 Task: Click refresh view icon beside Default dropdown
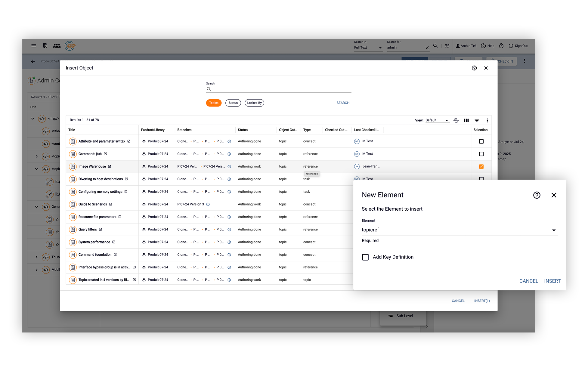click(x=456, y=120)
